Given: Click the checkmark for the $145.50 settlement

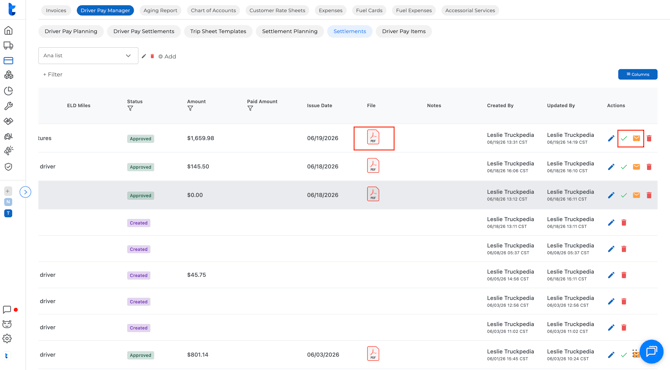Looking at the screenshot, I should tap(624, 167).
